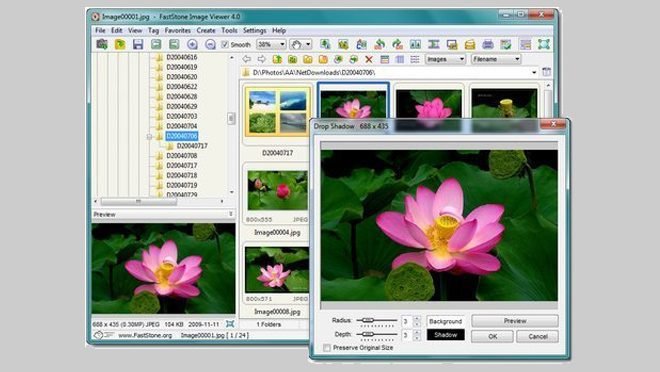Click the full screen icon in the toolbar
Screen dimensions: 660x372
(x=544, y=44)
